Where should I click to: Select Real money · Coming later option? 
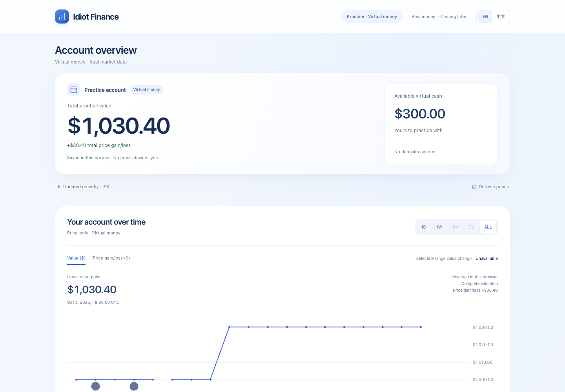point(439,16)
